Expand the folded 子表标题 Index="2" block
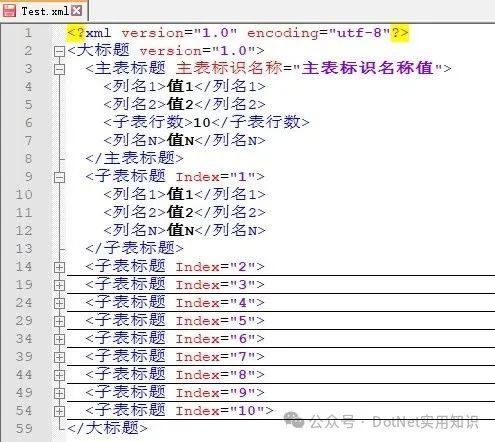495x442 pixels. pyautogui.click(x=59, y=267)
